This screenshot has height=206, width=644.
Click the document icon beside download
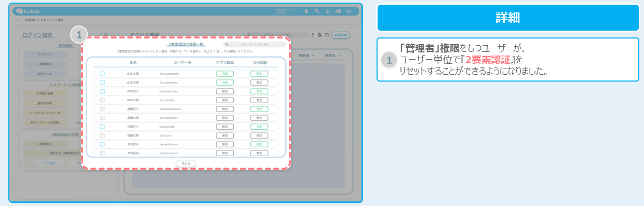[320, 35]
